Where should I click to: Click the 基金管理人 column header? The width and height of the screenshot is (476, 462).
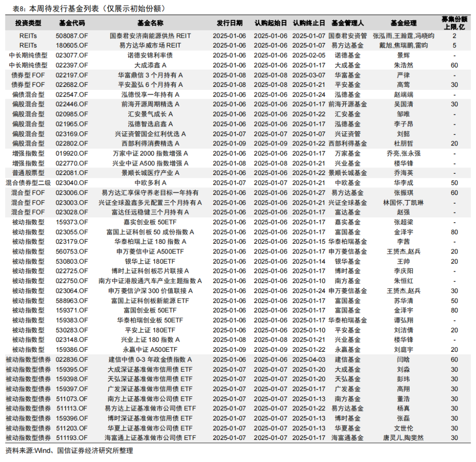coord(348,23)
